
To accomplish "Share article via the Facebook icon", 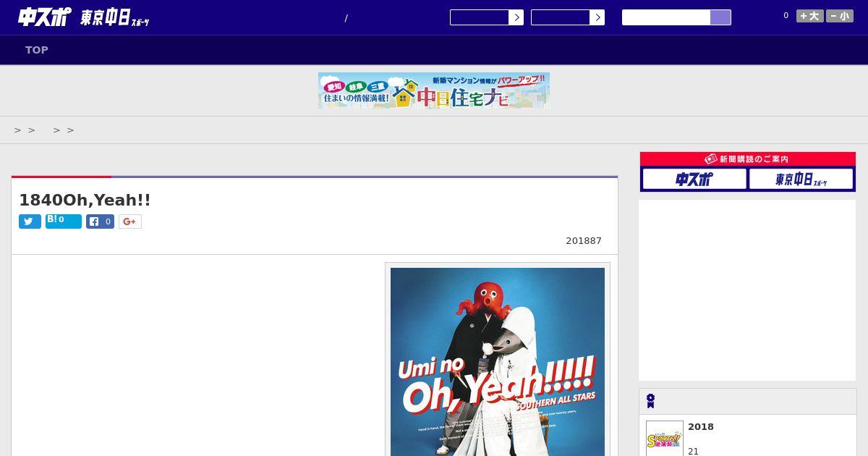I will pyautogui.click(x=100, y=221).
